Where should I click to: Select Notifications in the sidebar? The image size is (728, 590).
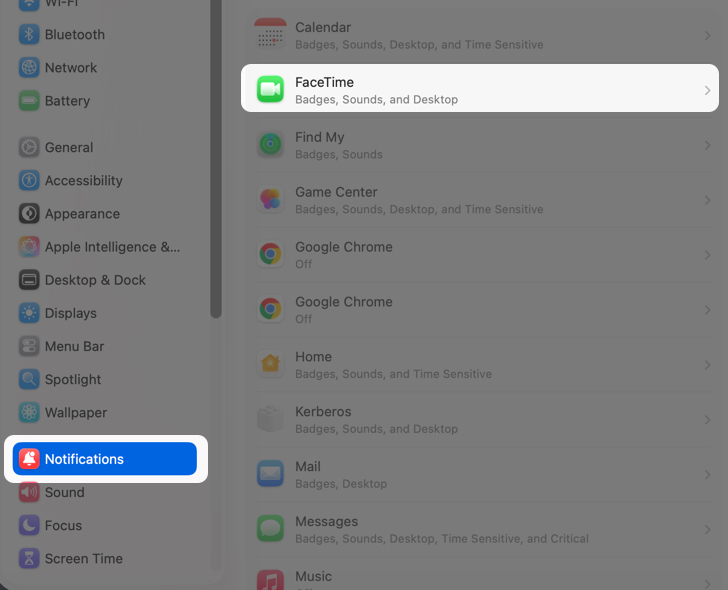pos(104,459)
